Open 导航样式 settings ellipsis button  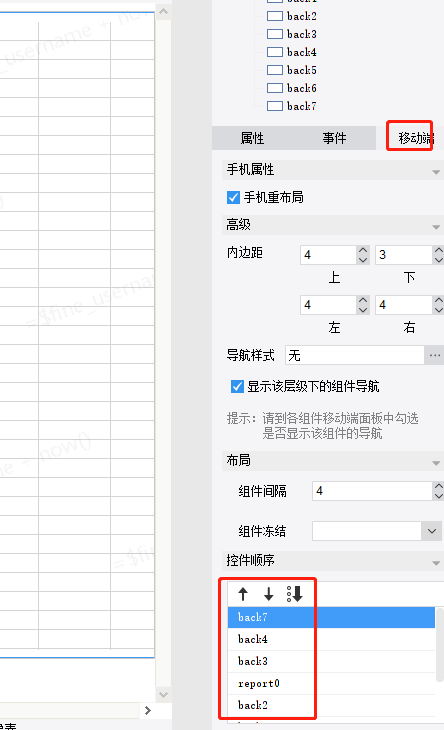tap(435, 355)
